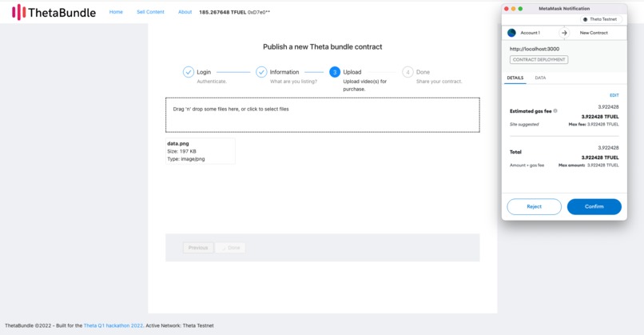This screenshot has width=644, height=335.
Task: Click the Estimated gas fee info icon
Action: 555,110
